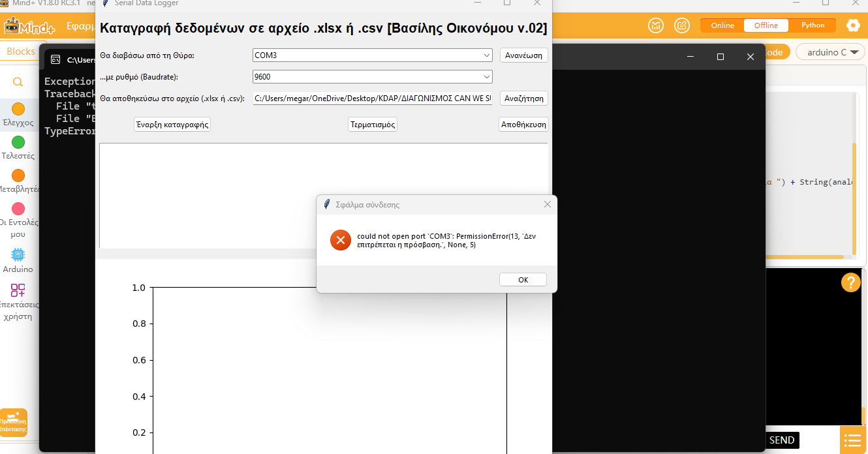
Task: Click the Έλεγχος orange category icon
Action: [x=18, y=109]
